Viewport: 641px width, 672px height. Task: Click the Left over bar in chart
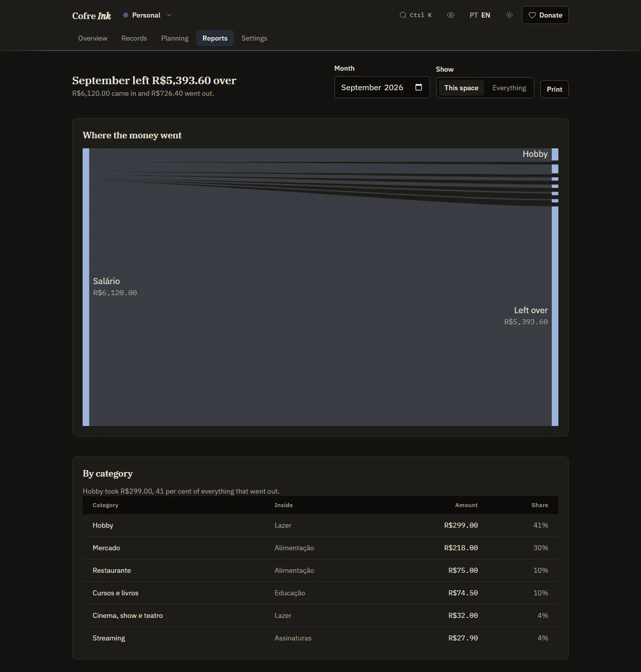pyautogui.click(x=555, y=316)
